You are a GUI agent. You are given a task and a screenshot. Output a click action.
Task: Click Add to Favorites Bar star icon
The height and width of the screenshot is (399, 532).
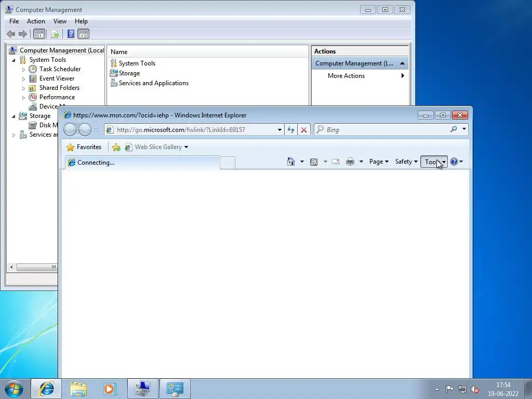[116, 147]
